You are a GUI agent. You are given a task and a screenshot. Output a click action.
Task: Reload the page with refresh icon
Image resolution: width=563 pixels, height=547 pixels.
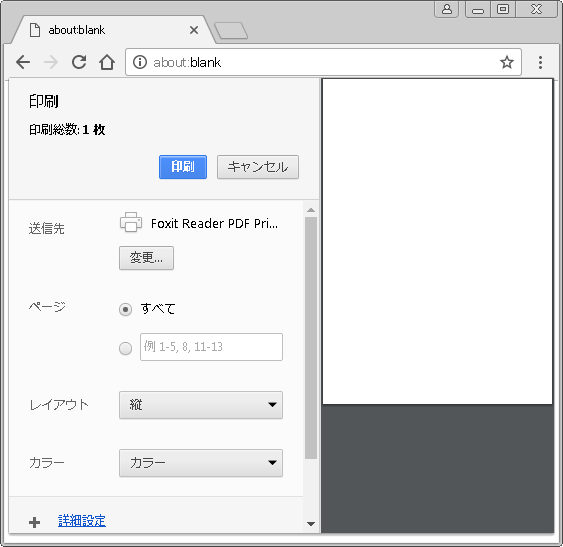coord(79,62)
